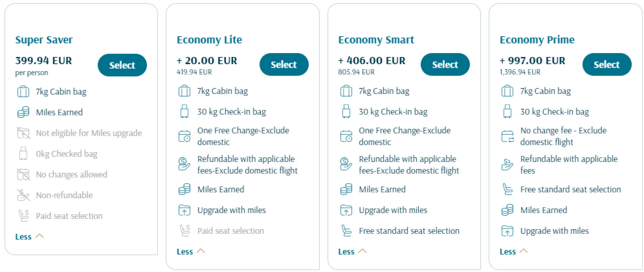Click the Super Saver cabin bag icon
Screen dimensions: 644x272
(23, 92)
